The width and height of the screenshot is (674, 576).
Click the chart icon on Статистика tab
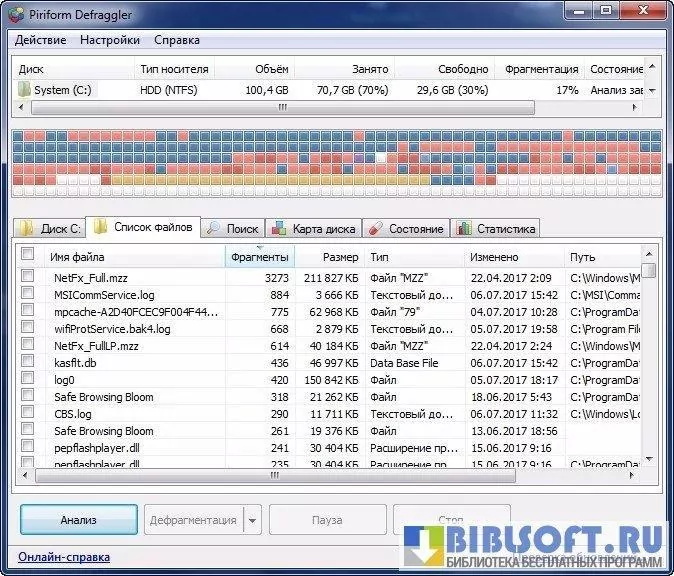coord(463,228)
